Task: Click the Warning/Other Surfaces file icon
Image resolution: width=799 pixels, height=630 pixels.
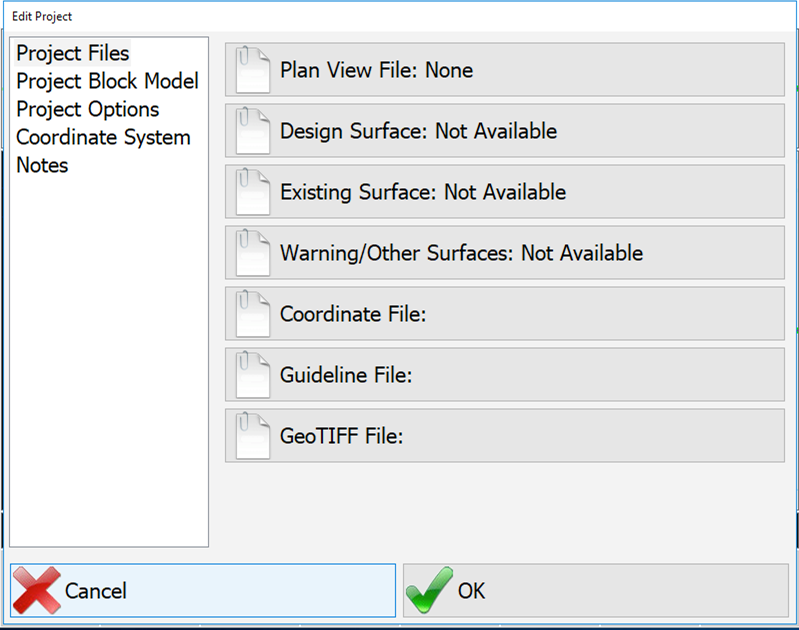Action: [252, 253]
